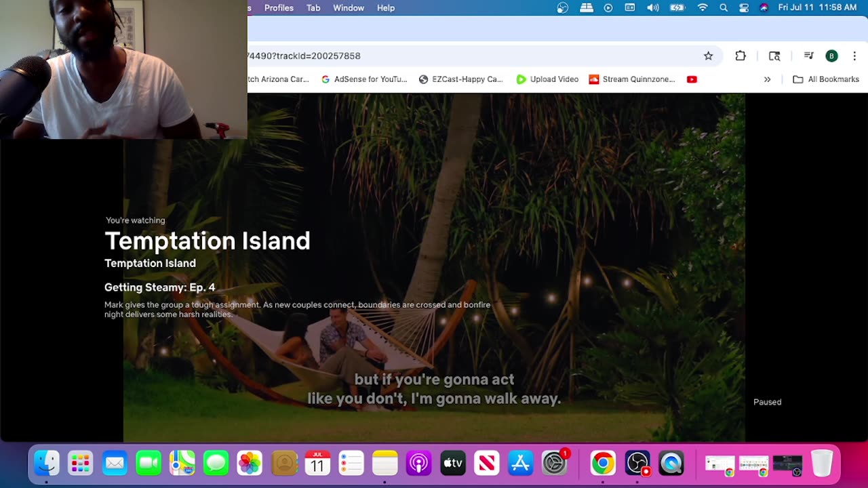Bookmark this page with the star icon
Viewport: 868px width, 488px height.
(x=708, y=56)
